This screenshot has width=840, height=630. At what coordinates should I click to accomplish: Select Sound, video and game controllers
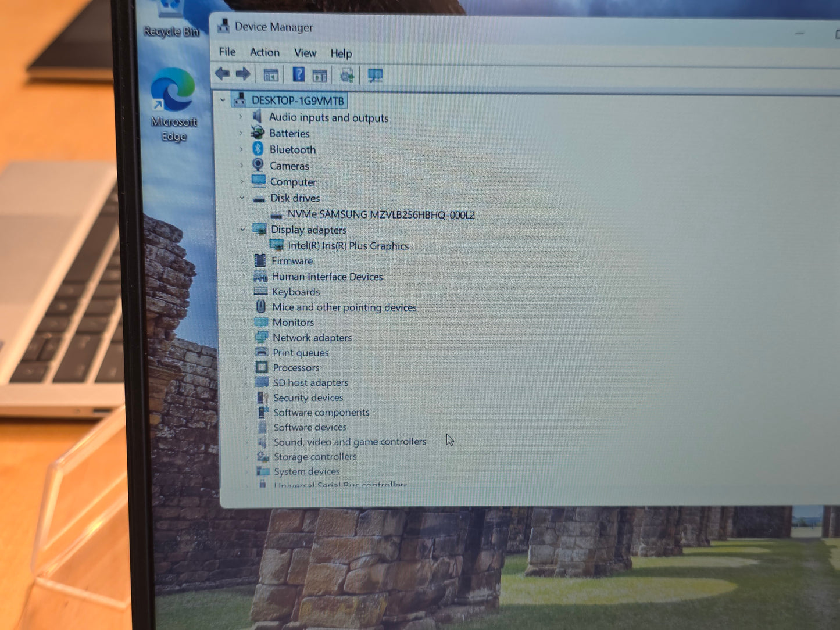(x=350, y=442)
